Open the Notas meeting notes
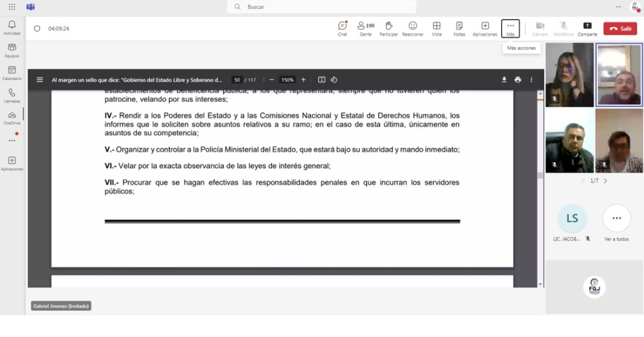Image resolution: width=644 pixels, height=337 pixels. tap(459, 29)
